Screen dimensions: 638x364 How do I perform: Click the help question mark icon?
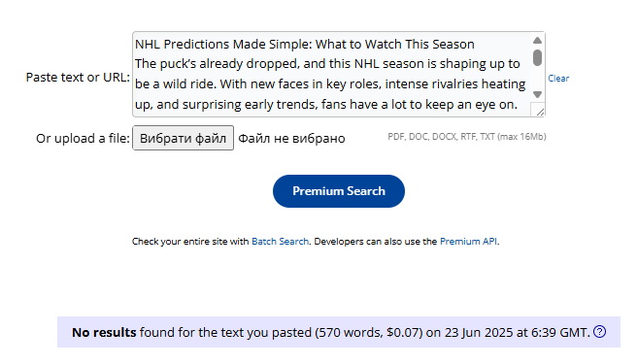[x=599, y=332]
